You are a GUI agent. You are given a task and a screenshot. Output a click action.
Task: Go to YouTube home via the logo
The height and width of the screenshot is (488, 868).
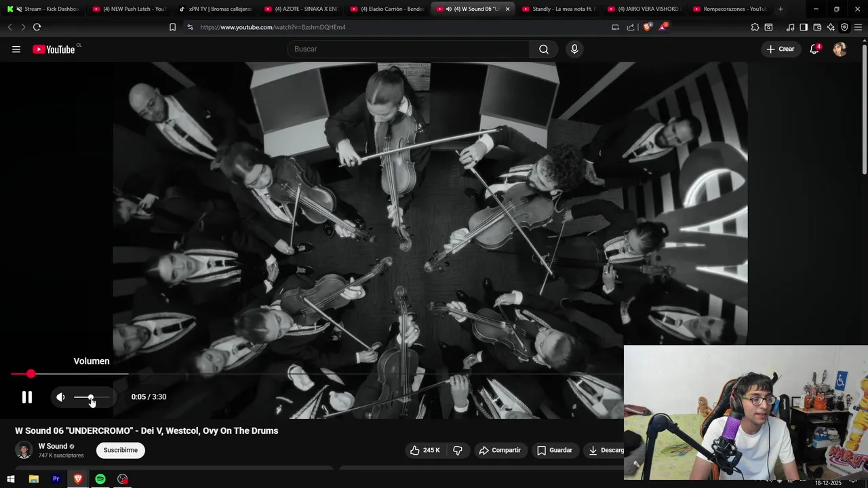pyautogui.click(x=54, y=49)
